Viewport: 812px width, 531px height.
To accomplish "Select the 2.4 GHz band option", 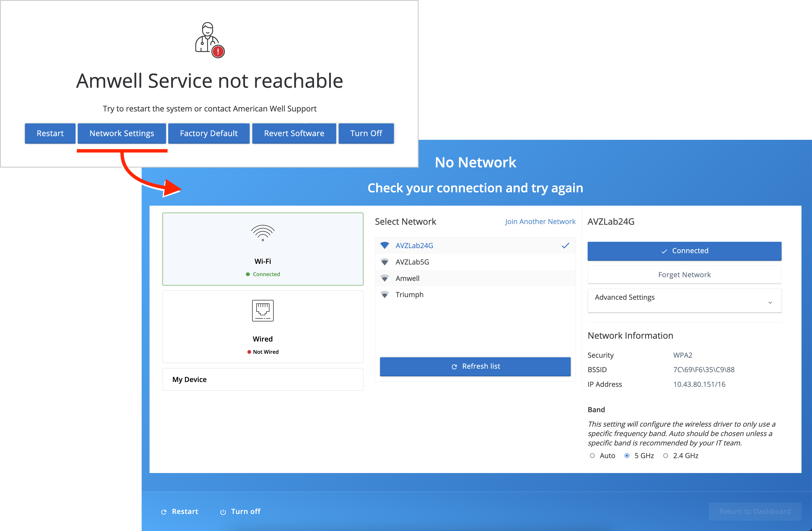I will pos(665,456).
